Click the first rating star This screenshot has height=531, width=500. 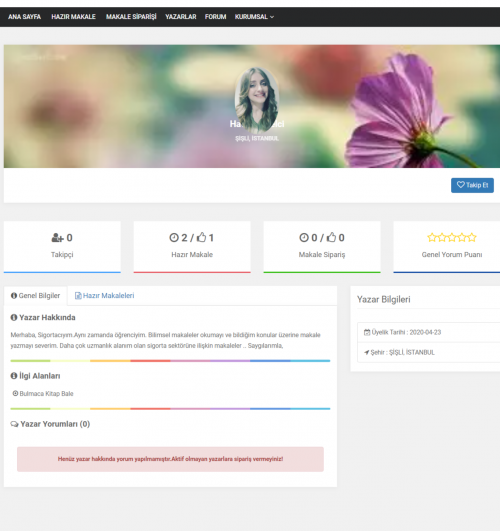point(432,237)
